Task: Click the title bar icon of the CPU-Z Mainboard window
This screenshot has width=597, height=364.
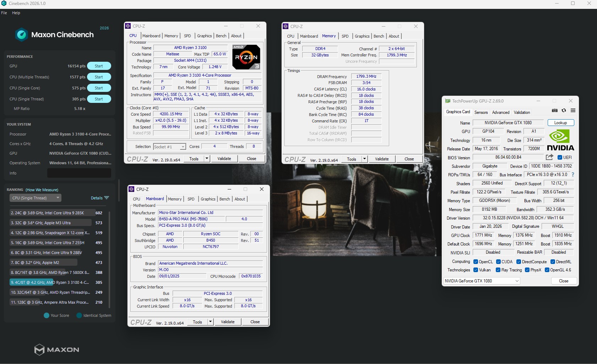Action: pyautogui.click(x=131, y=189)
